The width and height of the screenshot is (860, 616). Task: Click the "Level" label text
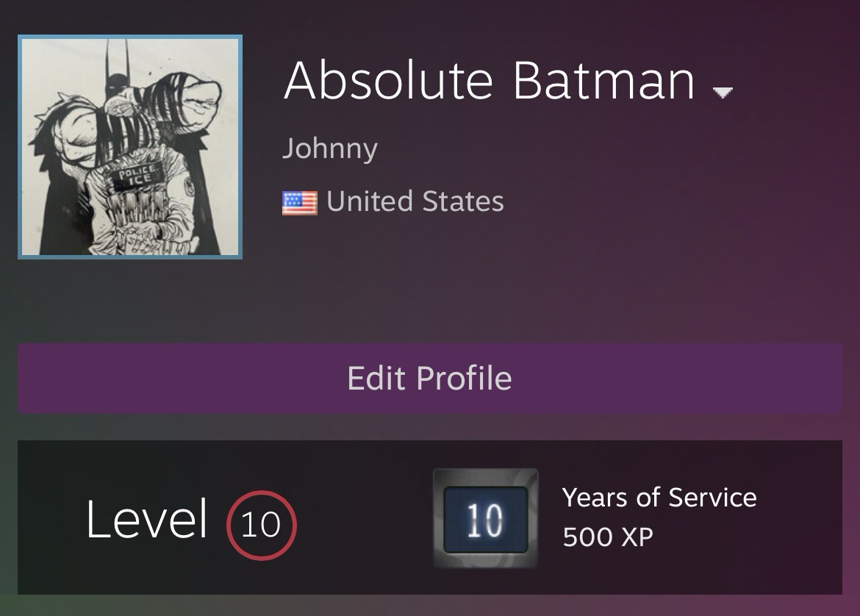[x=147, y=520]
